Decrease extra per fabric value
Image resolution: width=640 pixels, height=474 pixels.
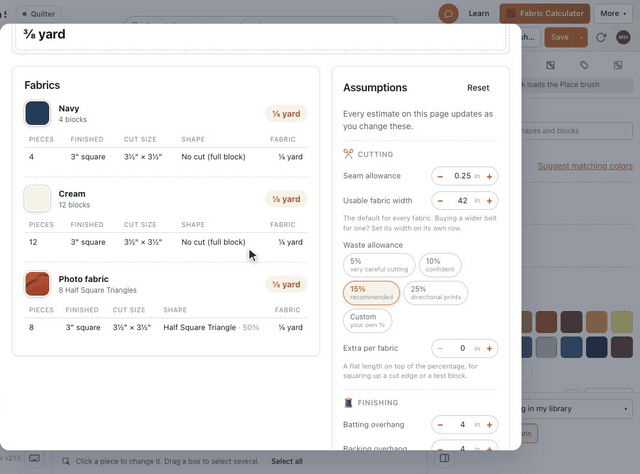click(x=440, y=349)
